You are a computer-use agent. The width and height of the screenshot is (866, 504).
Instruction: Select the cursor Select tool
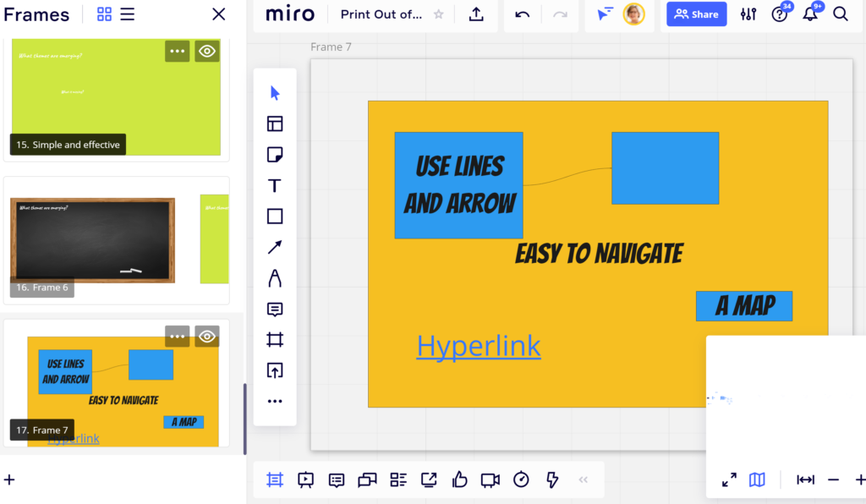tap(275, 93)
